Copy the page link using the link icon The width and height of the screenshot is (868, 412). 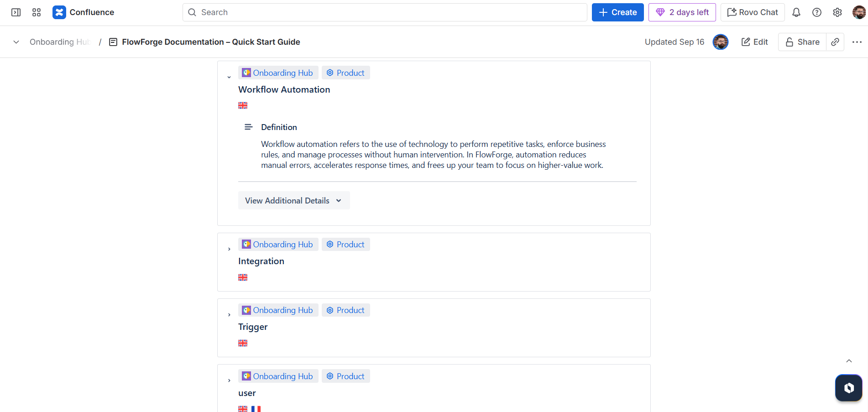click(x=835, y=42)
